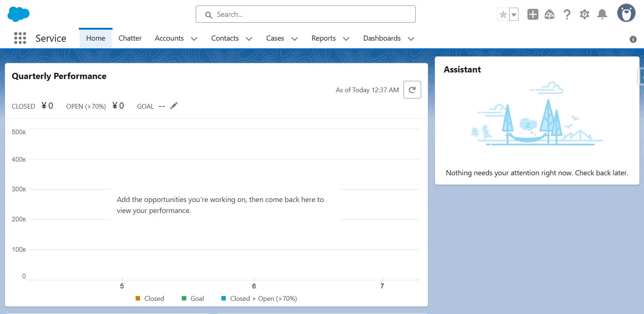Refresh the Quarterly Performance chart
This screenshot has width=644, height=314.
point(412,90)
